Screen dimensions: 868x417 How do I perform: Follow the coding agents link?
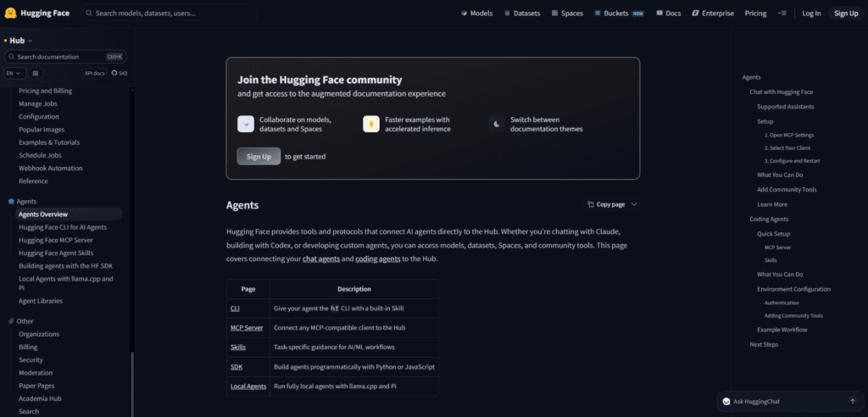[377, 259]
